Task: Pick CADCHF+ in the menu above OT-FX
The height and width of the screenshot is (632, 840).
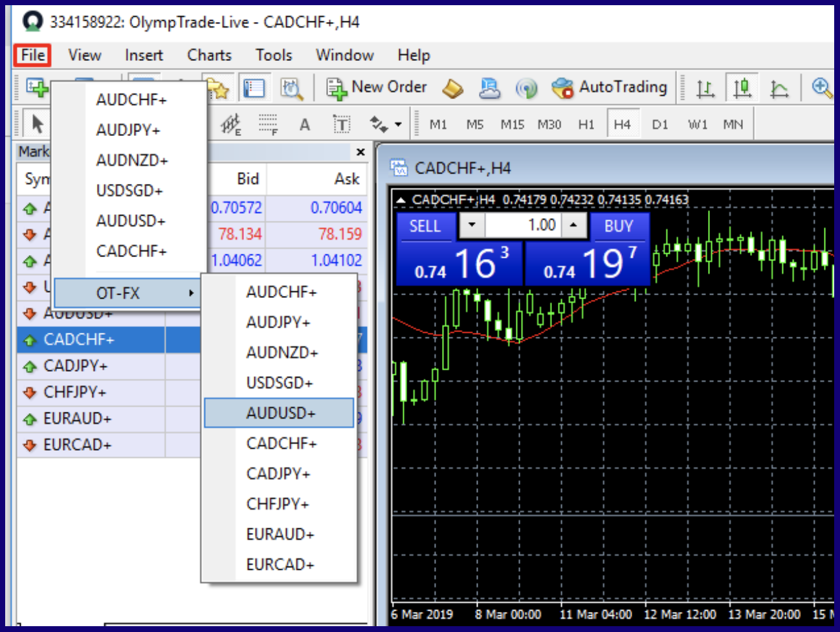Action: pos(129,251)
